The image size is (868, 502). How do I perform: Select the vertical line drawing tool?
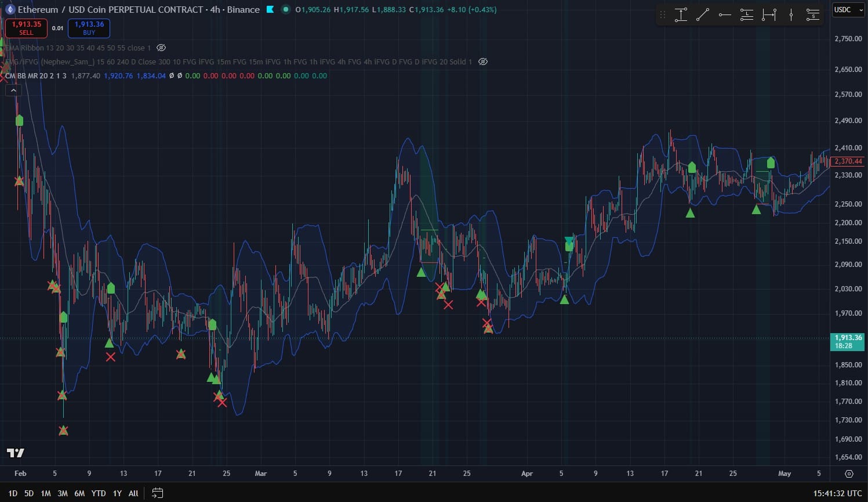tap(791, 15)
